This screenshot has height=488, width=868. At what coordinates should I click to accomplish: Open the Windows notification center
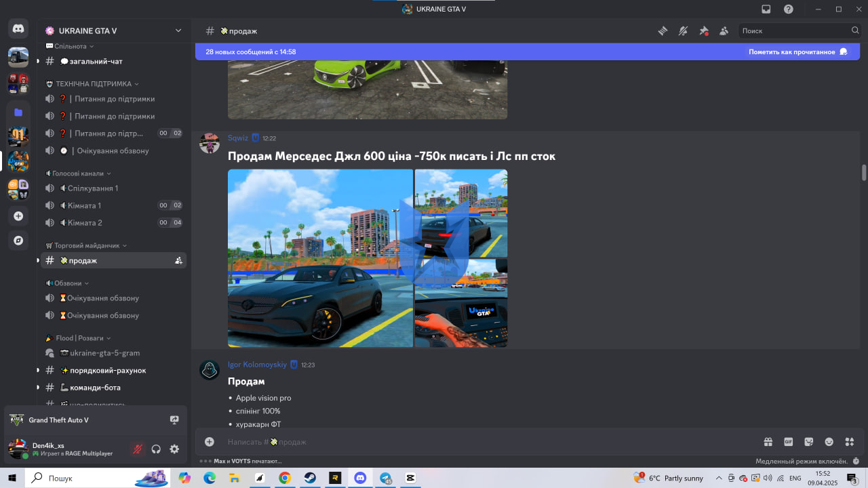[852, 478]
